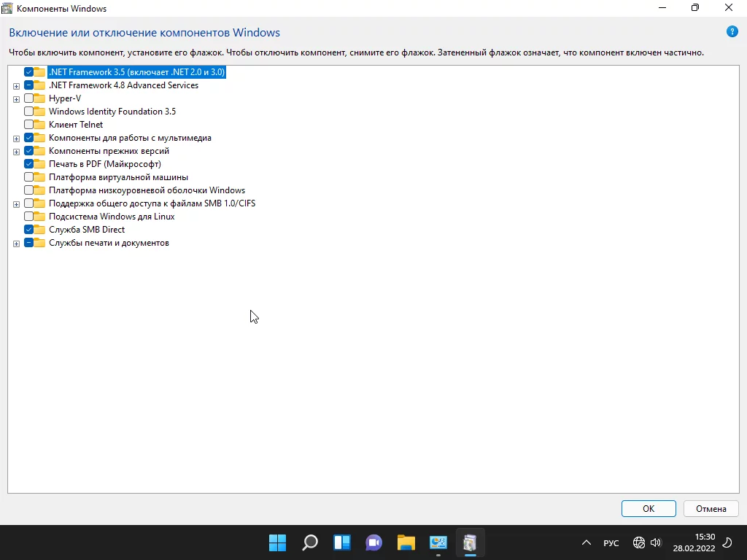This screenshot has width=747, height=560.
Task: Uncheck Служба SMB Direct checkbox
Action: [28, 230]
